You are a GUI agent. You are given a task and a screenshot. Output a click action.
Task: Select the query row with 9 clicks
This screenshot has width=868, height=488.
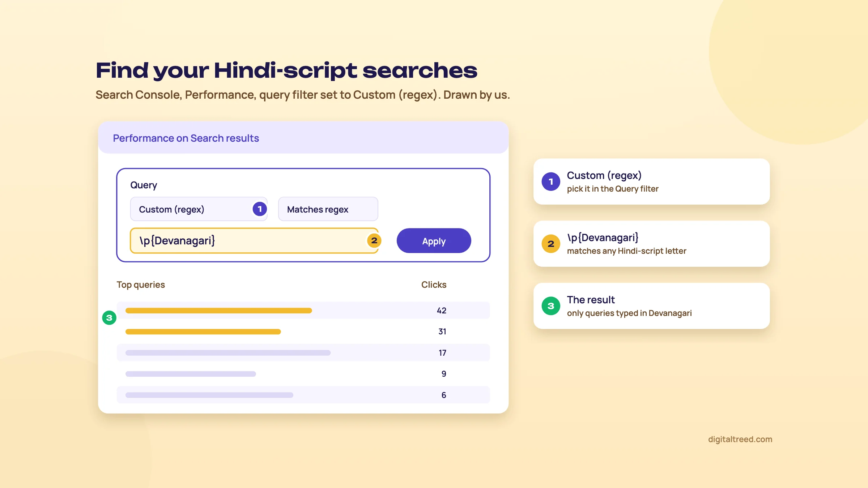coord(303,374)
